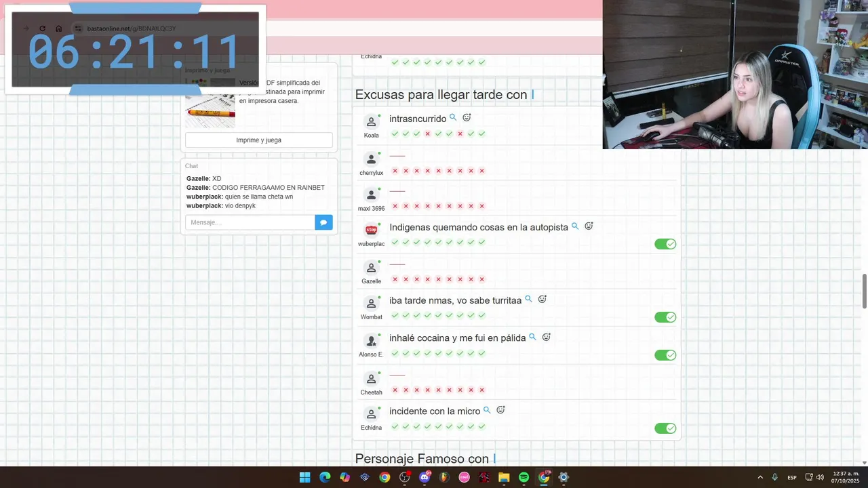Screen dimensions: 868x488
Task: React with emoji to wuberplac's autopista answer
Action: click(589, 226)
